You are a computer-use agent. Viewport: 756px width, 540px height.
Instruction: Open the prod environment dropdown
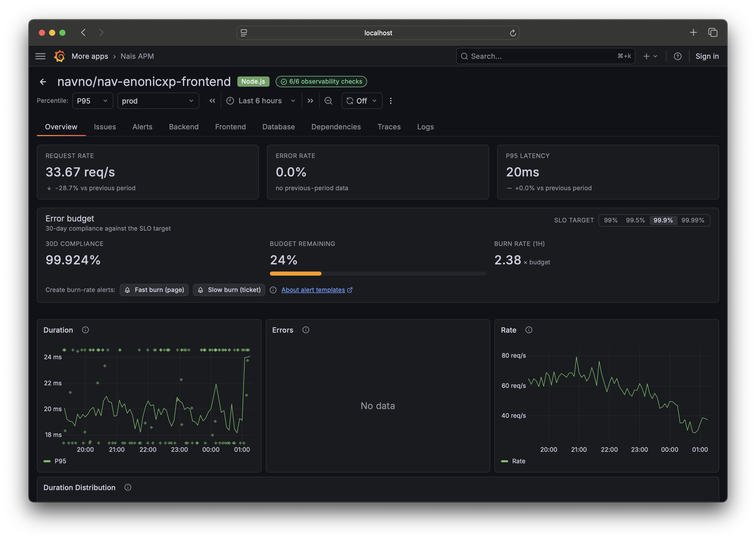(x=158, y=101)
